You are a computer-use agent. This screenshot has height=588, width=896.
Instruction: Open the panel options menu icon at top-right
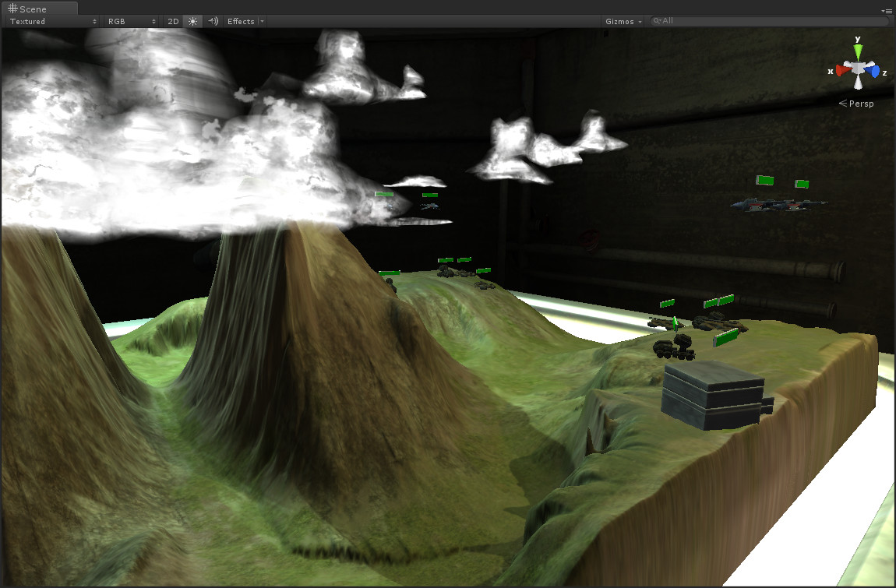coord(887,11)
